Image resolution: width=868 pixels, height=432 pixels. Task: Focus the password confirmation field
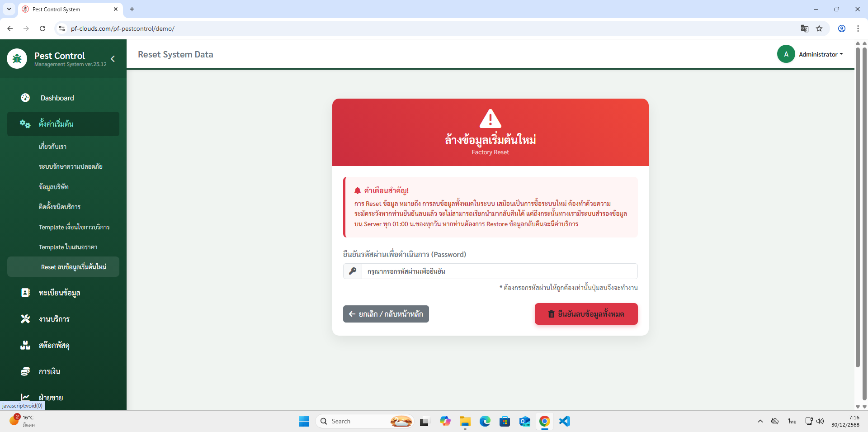click(x=499, y=271)
